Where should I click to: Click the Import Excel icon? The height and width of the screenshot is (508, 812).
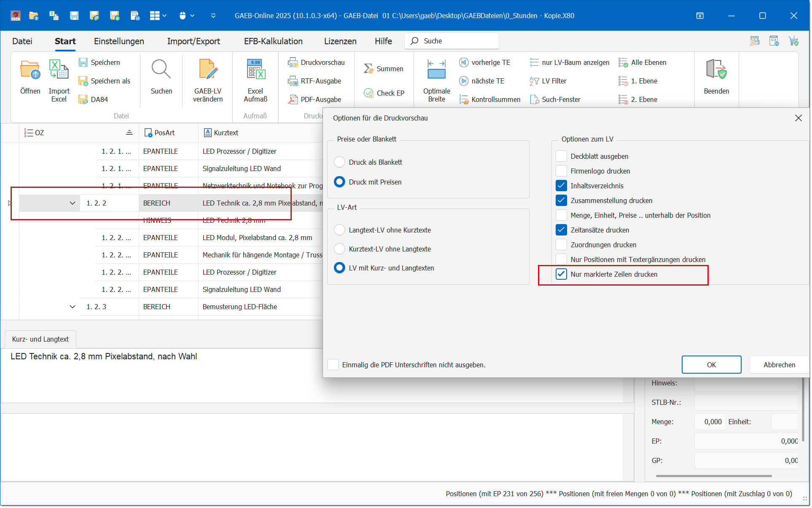click(x=59, y=70)
